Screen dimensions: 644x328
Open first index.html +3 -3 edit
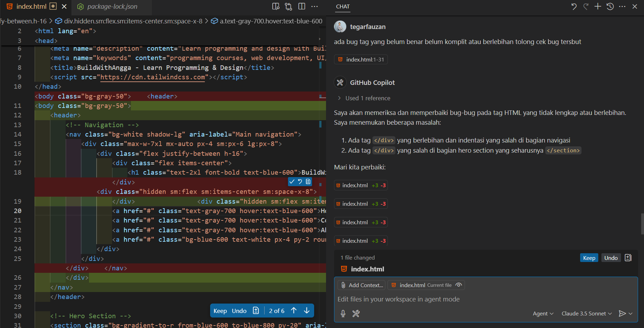click(361, 185)
